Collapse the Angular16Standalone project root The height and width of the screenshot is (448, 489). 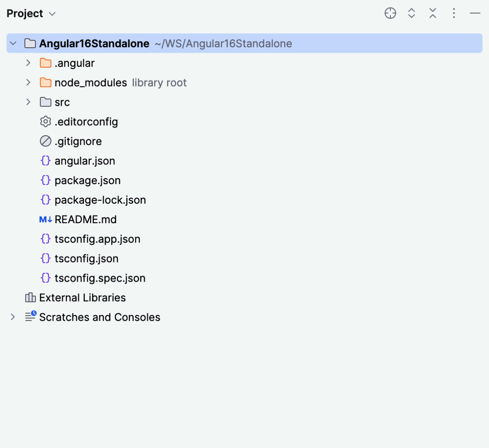(x=12, y=43)
